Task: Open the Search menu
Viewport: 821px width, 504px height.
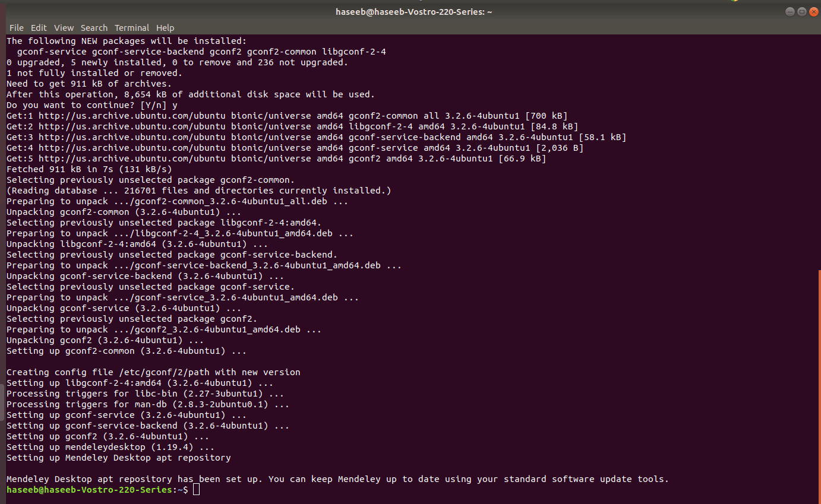Action: pos(94,28)
